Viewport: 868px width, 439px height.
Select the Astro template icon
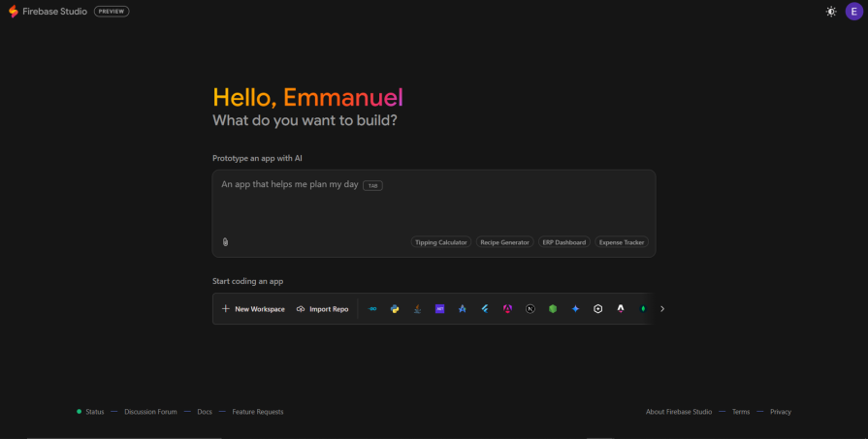[x=621, y=309]
